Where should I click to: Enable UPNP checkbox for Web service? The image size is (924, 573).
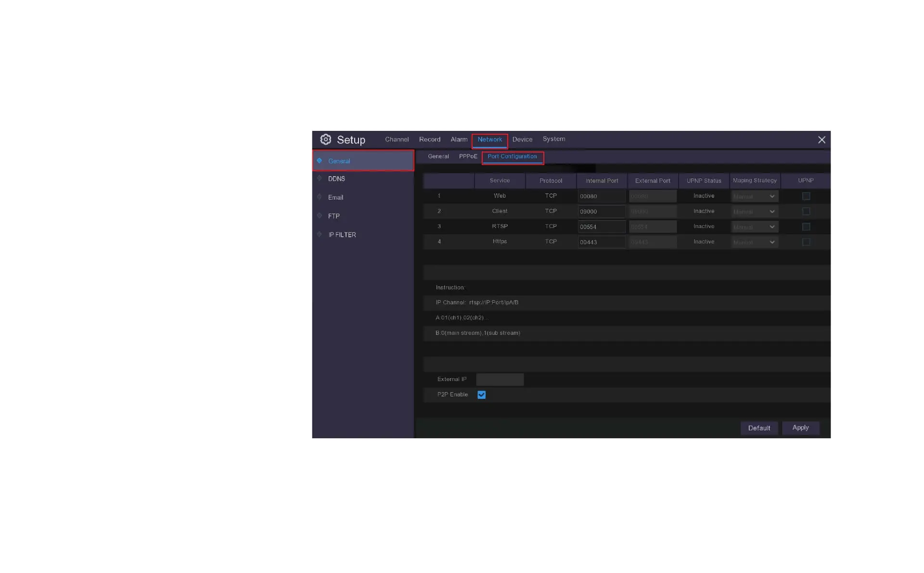(806, 196)
